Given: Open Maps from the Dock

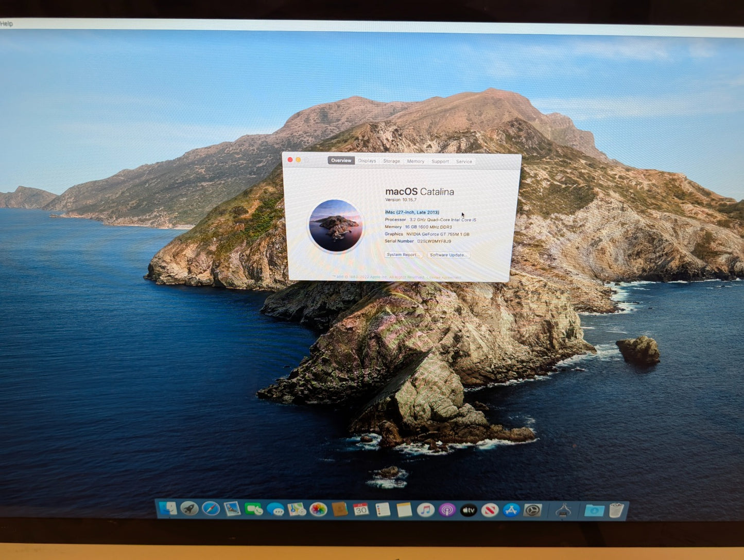Looking at the screenshot, I should coord(297,510).
